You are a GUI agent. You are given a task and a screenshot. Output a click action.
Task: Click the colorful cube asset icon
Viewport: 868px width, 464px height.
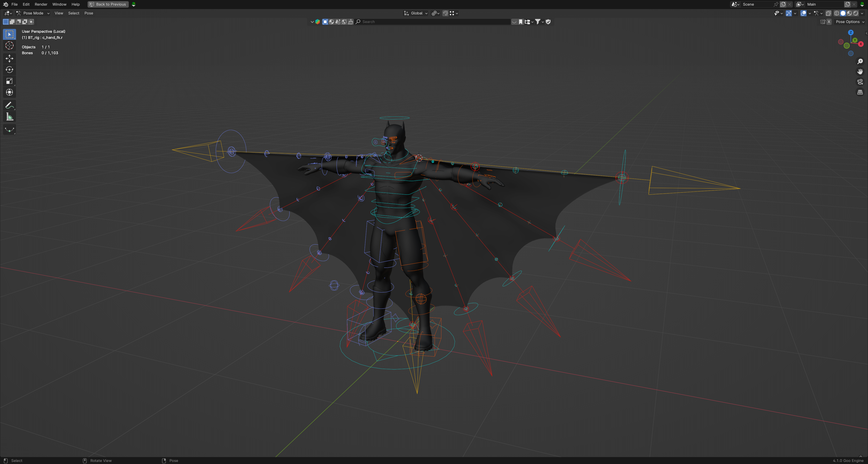317,22
